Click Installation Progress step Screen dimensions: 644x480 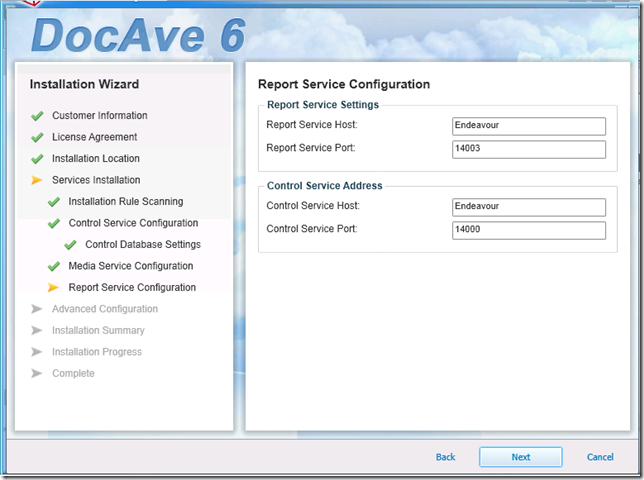(97, 351)
